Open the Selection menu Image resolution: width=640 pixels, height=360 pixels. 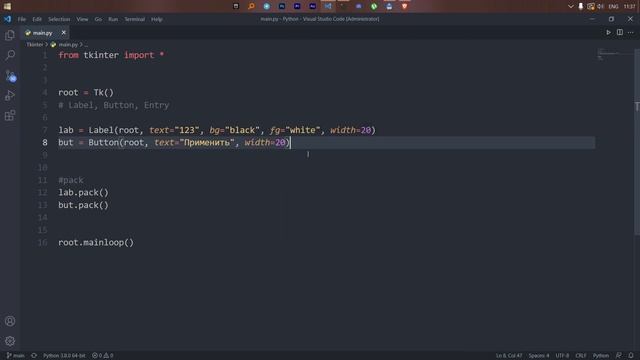pos(59,19)
